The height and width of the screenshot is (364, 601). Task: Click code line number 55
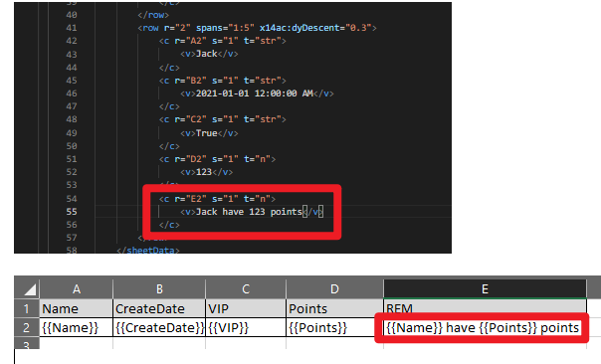click(x=72, y=212)
